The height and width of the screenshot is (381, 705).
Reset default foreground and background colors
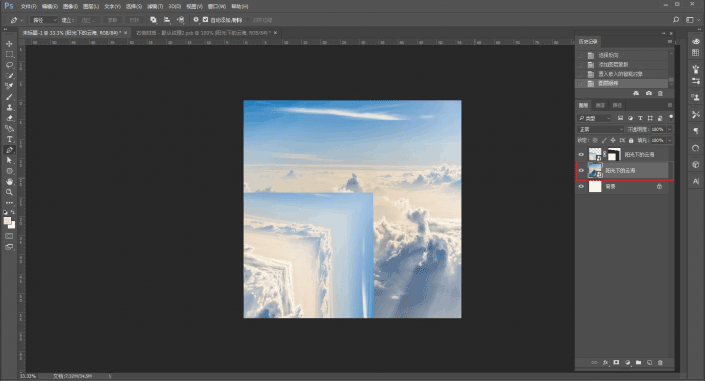coord(5,212)
